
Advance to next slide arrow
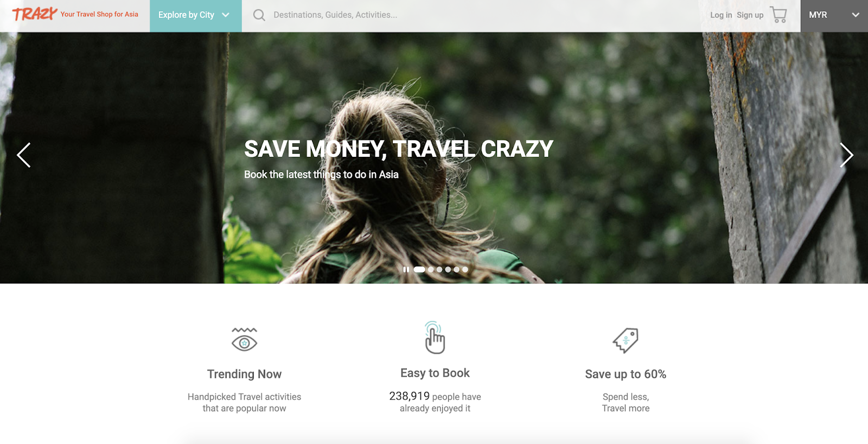pyautogui.click(x=846, y=155)
